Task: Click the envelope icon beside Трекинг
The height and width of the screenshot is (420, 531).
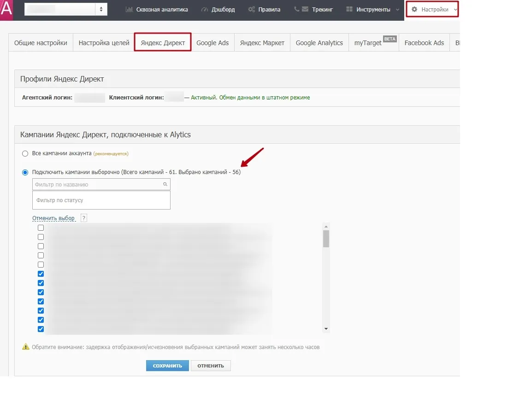Action: pyautogui.click(x=305, y=9)
